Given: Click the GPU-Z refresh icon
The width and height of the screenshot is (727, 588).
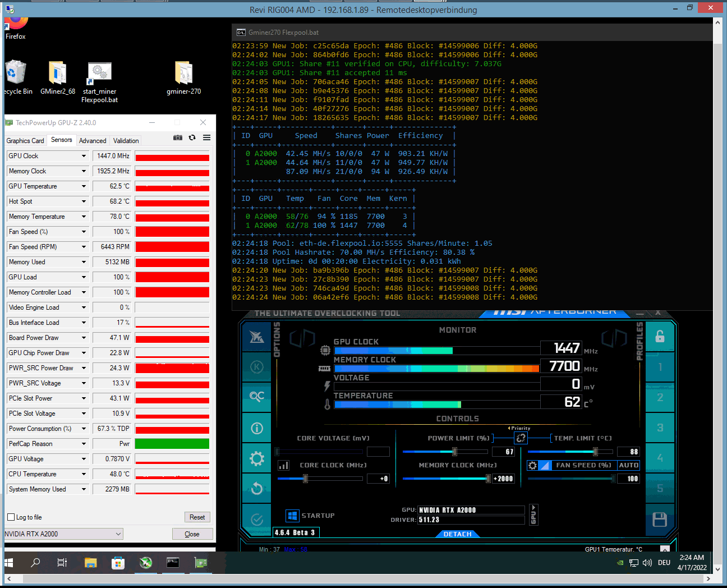Looking at the screenshot, I should coord(192,137).
